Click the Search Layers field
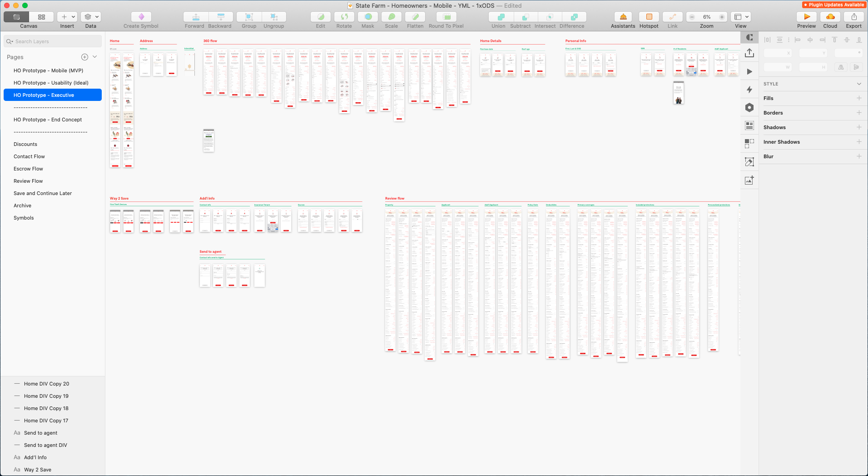Screen dimensions: 868x476 (52, 41)
